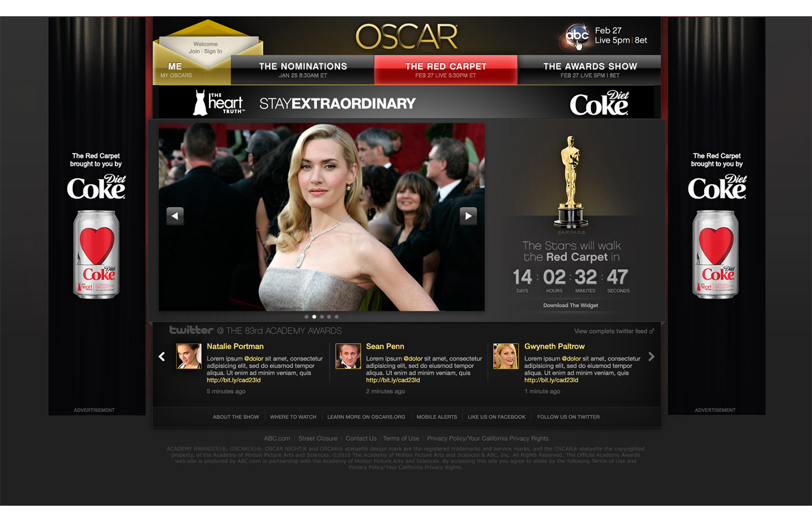Open Privacy Policy/Your California Privacy Rights link
The image size is (812, 522).
point(488,438)
